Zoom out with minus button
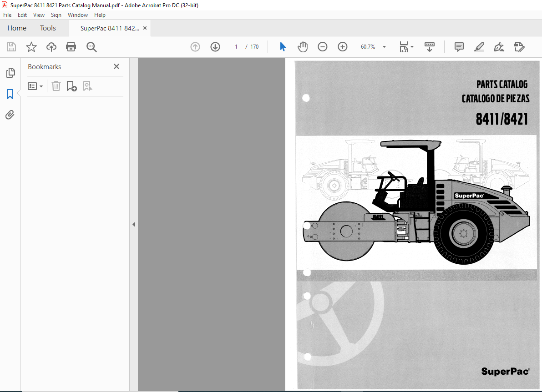Screen dimensions: 542x392 pos(323,47)
